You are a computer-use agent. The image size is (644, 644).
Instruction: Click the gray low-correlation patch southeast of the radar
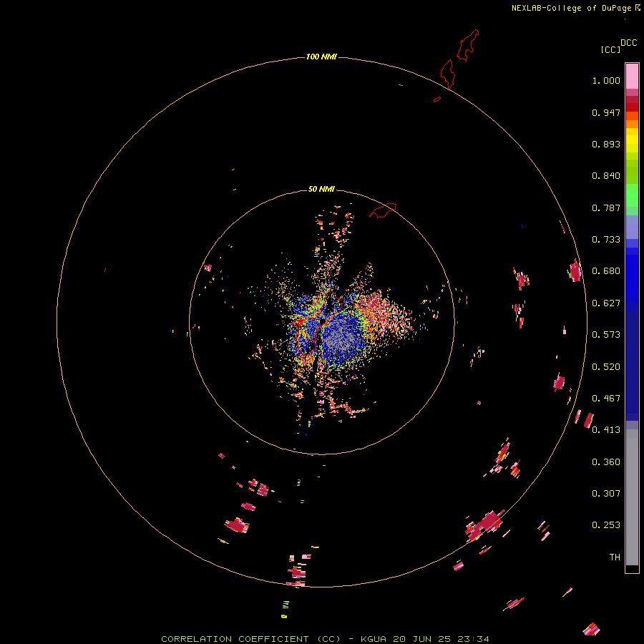[341, 339]
